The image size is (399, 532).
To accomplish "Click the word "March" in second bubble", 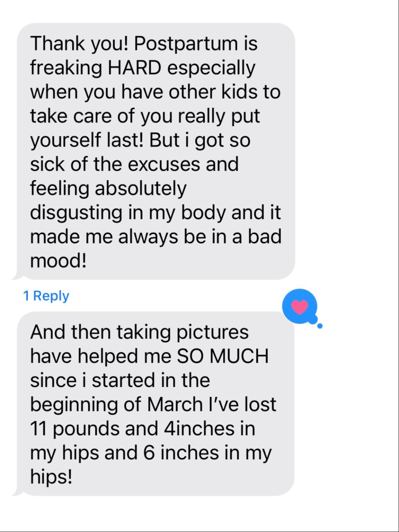I will [x=175, y=404].
